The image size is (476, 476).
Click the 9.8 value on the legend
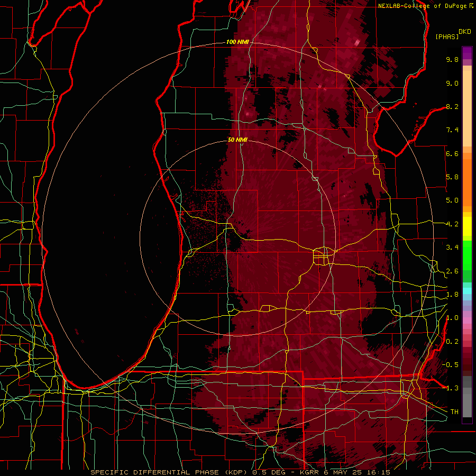tap(452, 59)
